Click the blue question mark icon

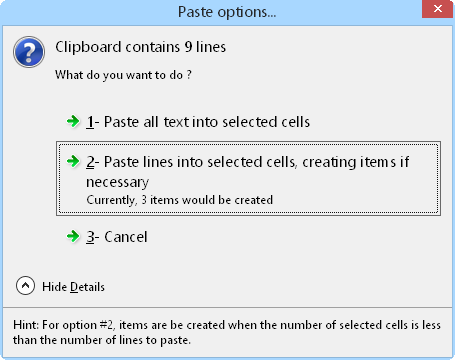pos(29,52)
